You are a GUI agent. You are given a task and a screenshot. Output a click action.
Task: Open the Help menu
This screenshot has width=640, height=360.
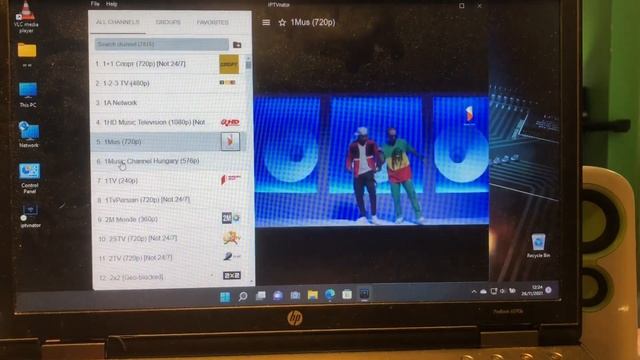(x=111, y=4)
